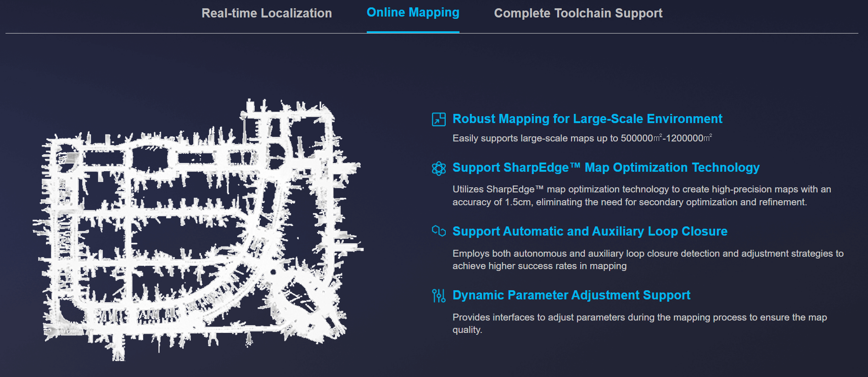Click the Support SharpEdge Map Optimization Technology heading
Image resolution: width=868 pixels, height=377 pixels.
[605, 168]
